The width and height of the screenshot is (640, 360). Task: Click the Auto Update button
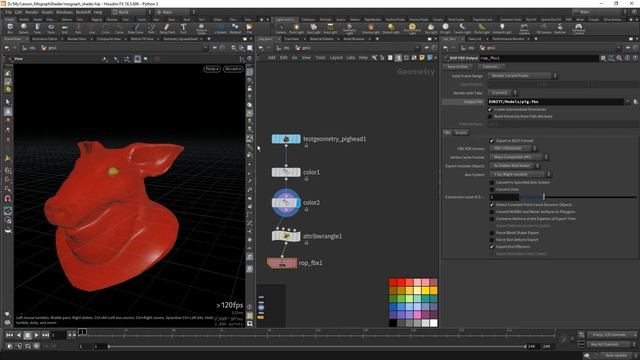coord(616,356)
